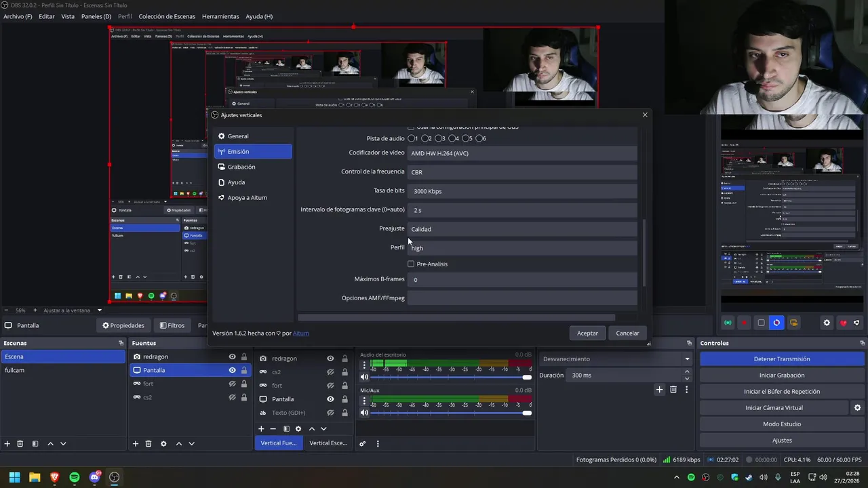Click Detener Transmisión button
The image size is (868, 488).
click(782, 359)
